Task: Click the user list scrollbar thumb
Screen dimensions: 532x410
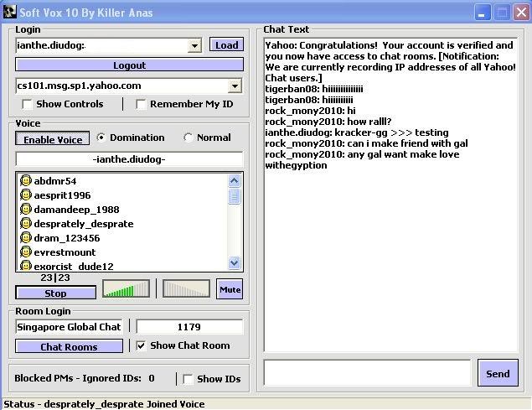Action: point(234,196)
